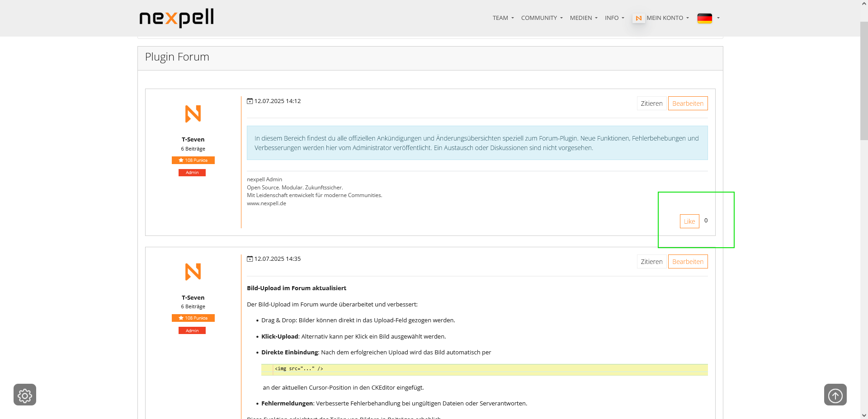Open the INFO menu
868x419 pixels.
[614, 18]
